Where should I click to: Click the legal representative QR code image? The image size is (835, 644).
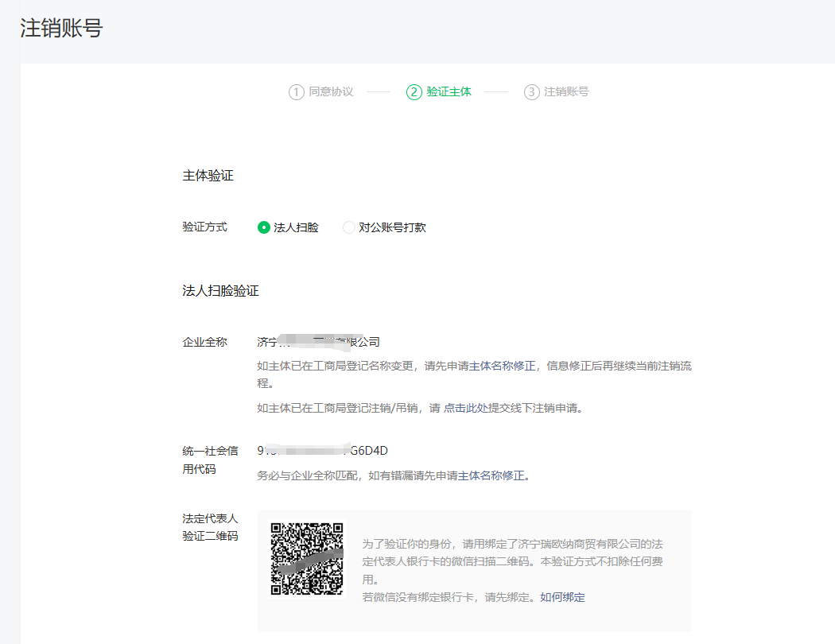click(x=307, y=559)
